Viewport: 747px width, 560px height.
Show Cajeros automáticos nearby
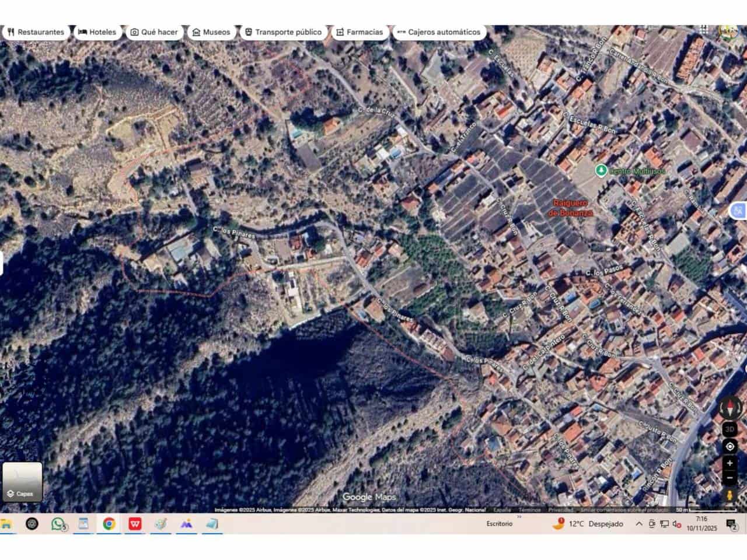pos(439,32)
